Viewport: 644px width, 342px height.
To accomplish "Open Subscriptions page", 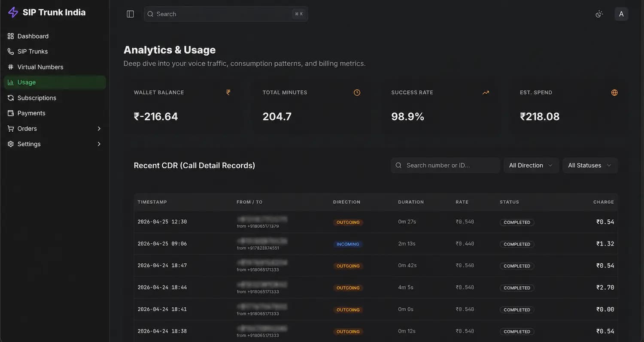I will pyautogui.click(x=55, y=98).
